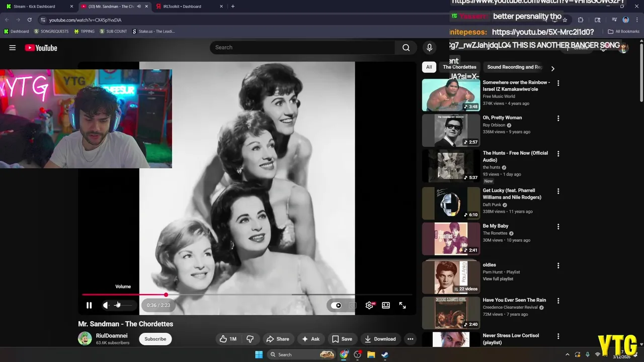Screen dimensions: 644x362
Task: Reload the page with the refresh icon
Action: 29,20
